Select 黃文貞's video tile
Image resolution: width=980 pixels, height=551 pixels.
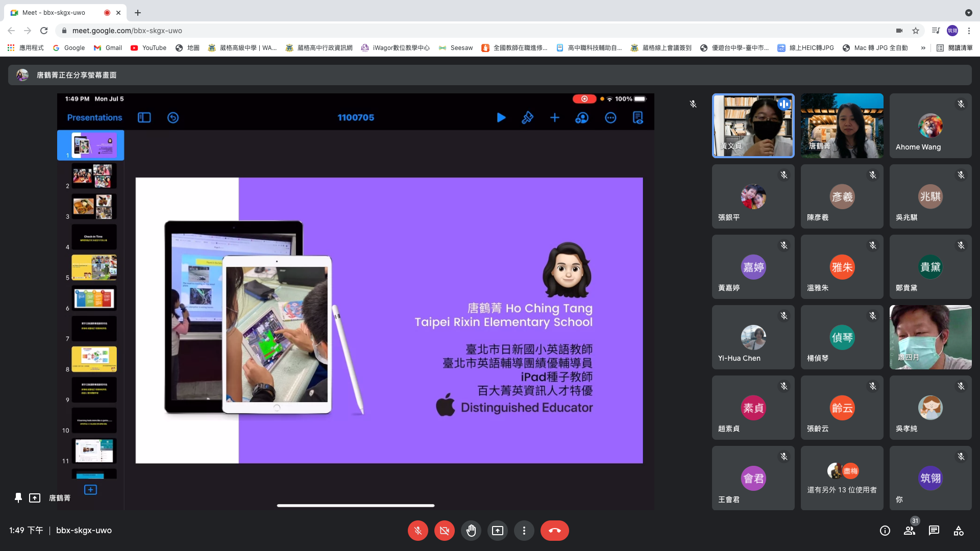coord(753,126)
